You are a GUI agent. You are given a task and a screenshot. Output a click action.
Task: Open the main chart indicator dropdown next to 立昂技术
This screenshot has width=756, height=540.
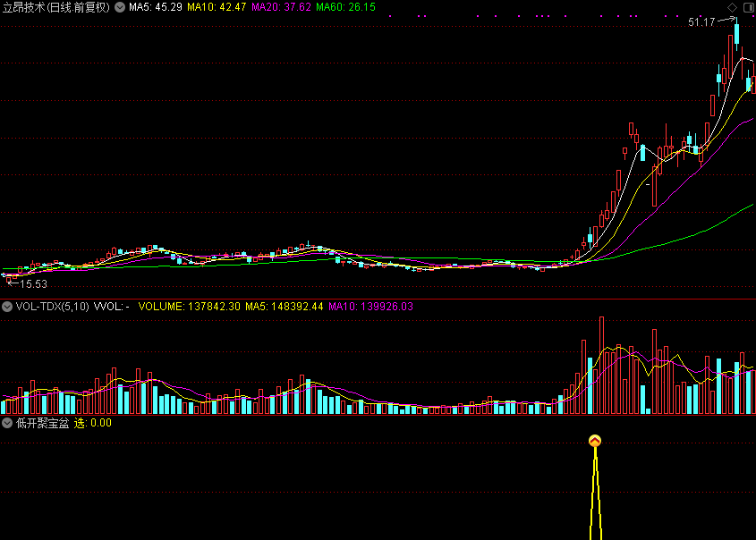pos(120,7)
